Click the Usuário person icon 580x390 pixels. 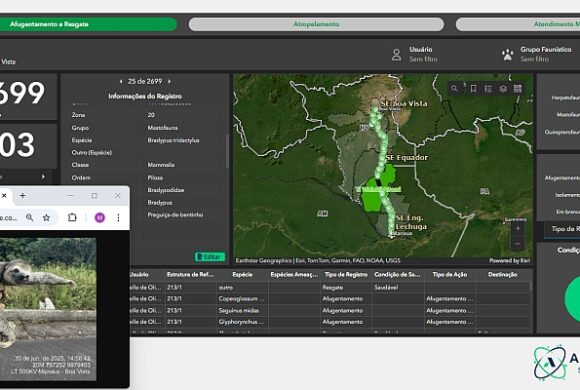pos(397,55)
